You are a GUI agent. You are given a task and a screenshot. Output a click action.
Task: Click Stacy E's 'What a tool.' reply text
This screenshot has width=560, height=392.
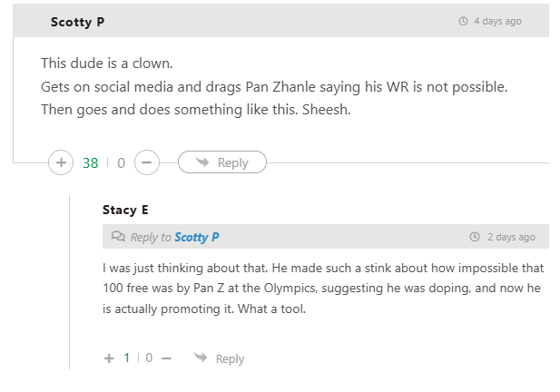pyautogui.click(x=271, y=309)
